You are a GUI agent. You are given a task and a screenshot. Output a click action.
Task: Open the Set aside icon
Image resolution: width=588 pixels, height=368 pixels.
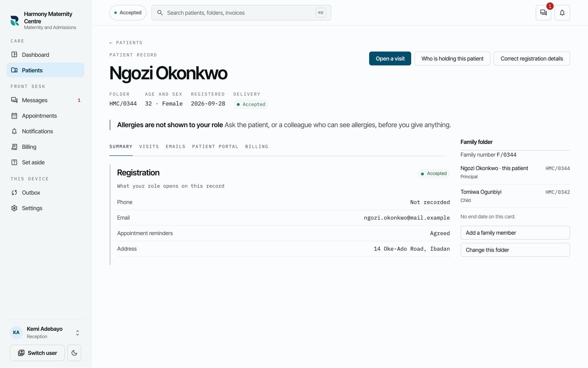pyautogui.click(x=14, y=162)
